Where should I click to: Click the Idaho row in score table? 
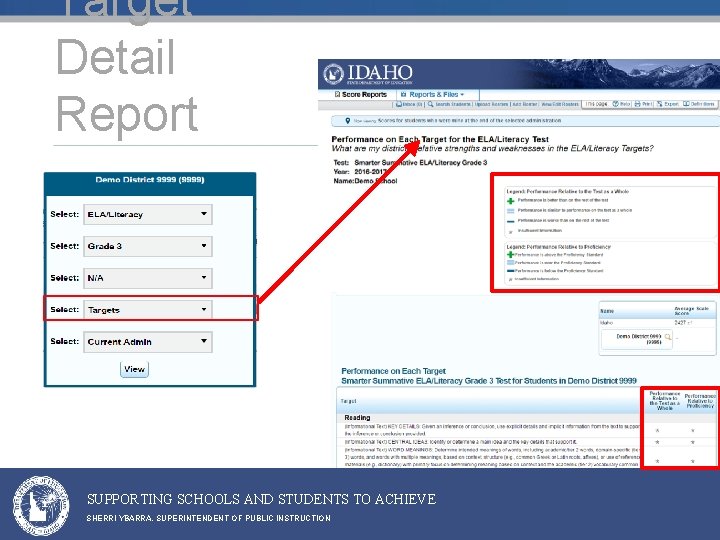point(657,323)
